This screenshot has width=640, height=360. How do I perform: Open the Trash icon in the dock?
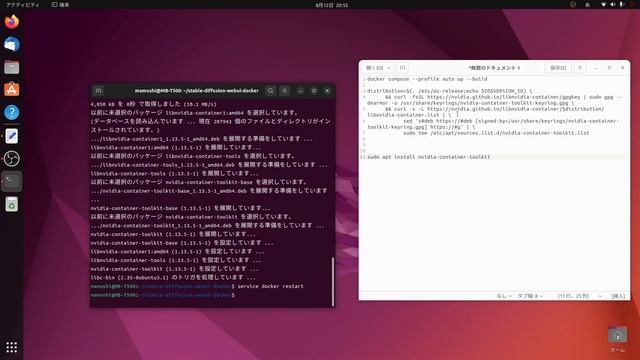coord(11,204)
